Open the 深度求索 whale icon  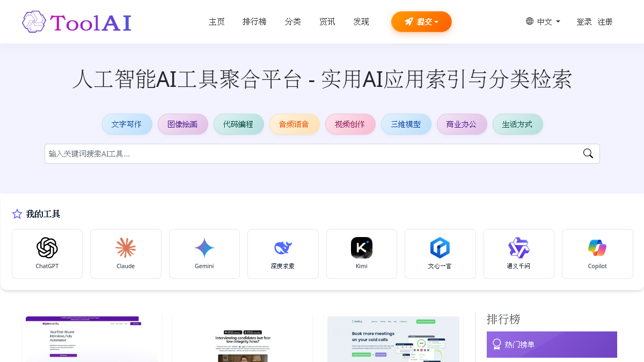283,248
